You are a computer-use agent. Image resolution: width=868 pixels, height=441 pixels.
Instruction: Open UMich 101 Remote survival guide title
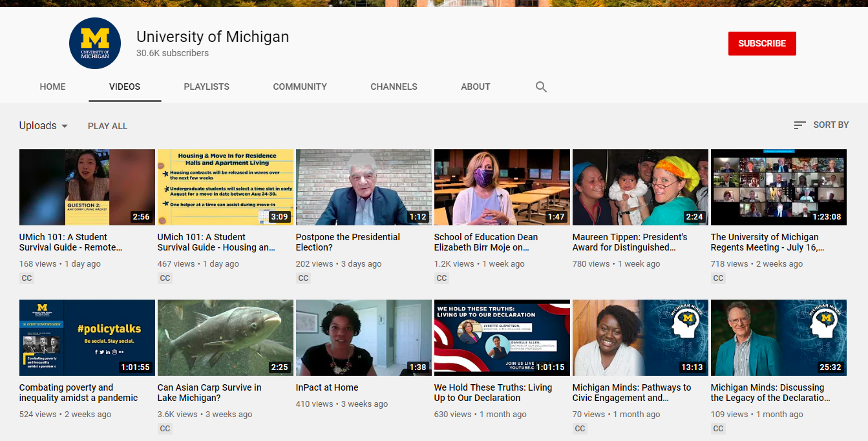(70, 242)
